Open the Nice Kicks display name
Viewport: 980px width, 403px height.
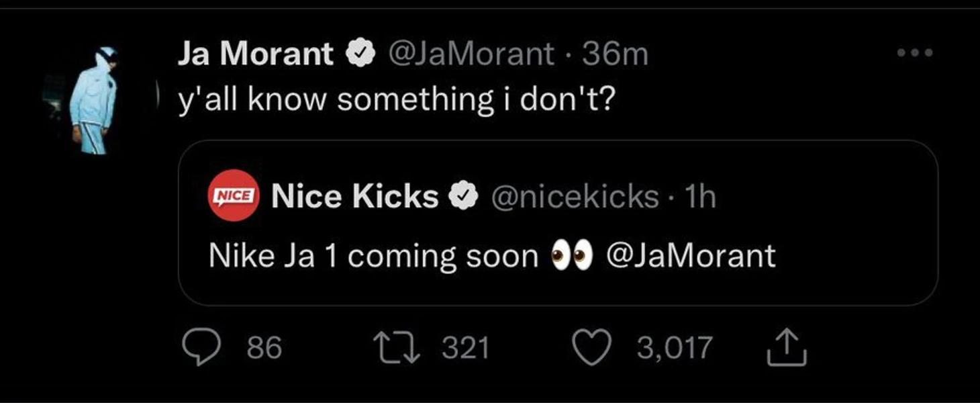[x=354, y=197]
